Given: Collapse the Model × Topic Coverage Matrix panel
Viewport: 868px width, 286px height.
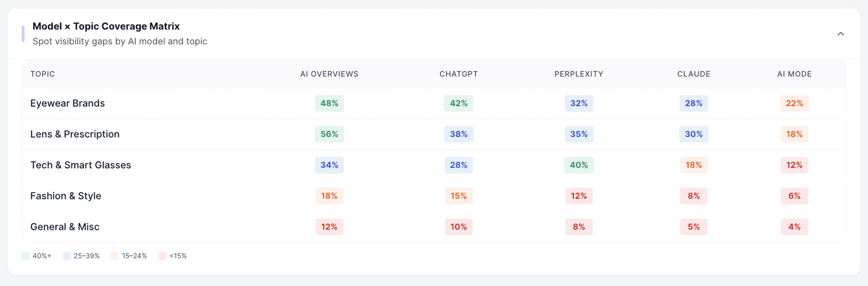Looking at the screenshot, I should (x=840, y=34).
